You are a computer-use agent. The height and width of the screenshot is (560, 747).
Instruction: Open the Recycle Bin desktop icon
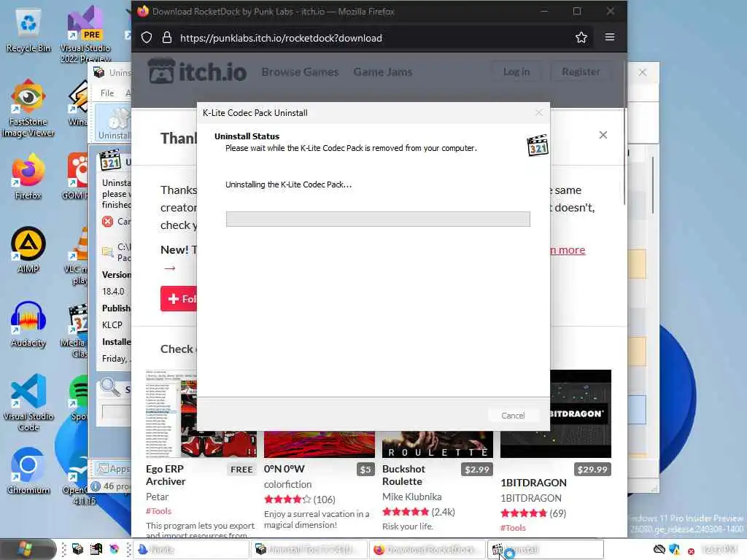(28, 31)
